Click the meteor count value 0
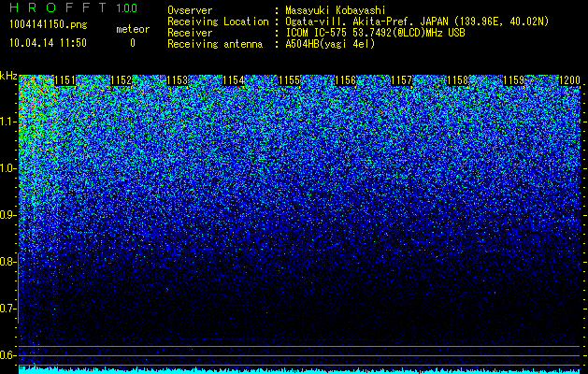 click(133, 43)
